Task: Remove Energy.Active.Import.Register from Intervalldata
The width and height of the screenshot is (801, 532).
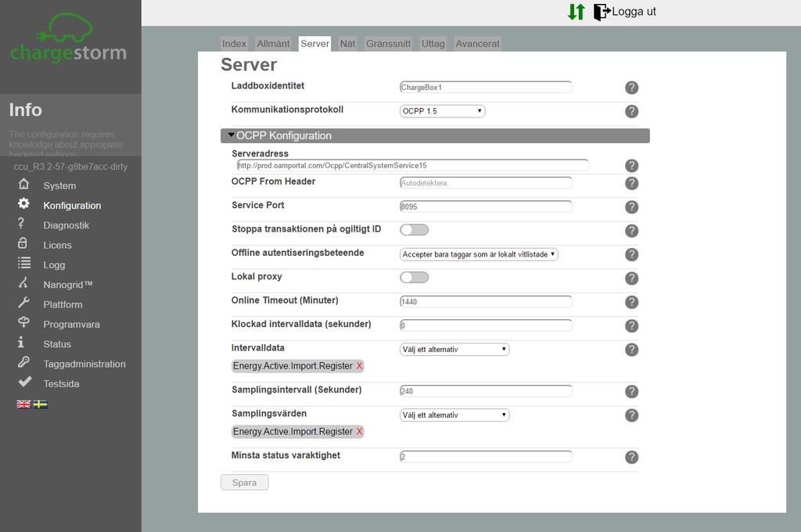Action: pyautogui.click(x=360, y=366)
